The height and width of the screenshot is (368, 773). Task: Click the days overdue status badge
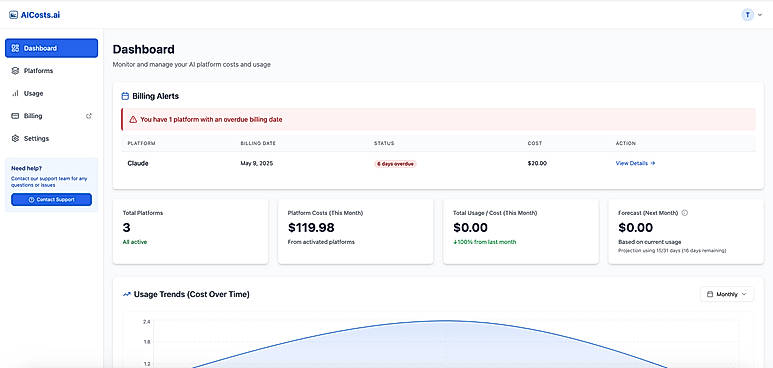(395, 164)
